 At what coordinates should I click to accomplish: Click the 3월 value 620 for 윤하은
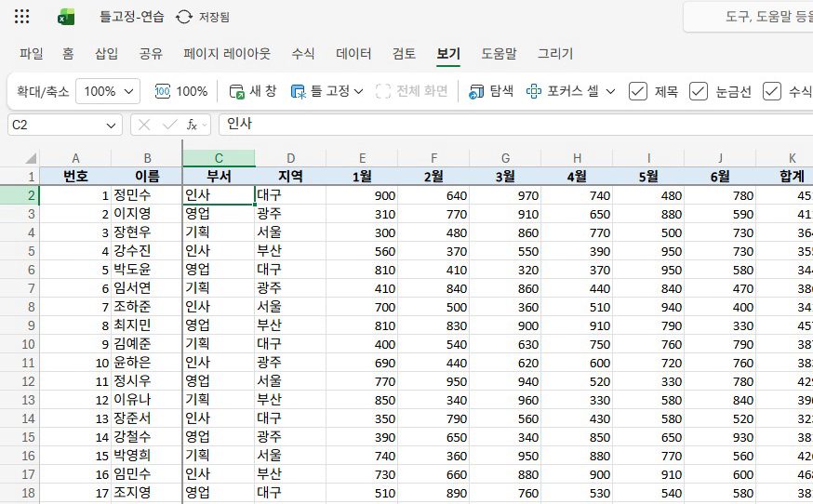coord(505,363)
